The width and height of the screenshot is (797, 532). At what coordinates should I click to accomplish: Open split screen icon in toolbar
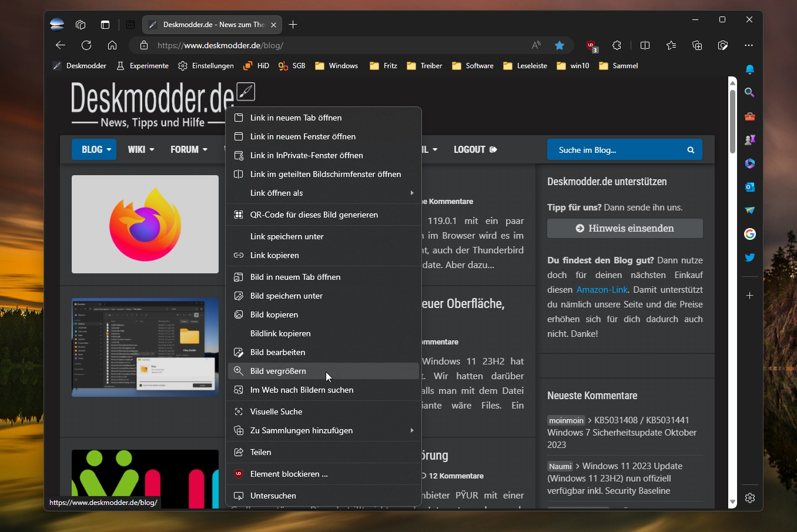coord(645,45)
